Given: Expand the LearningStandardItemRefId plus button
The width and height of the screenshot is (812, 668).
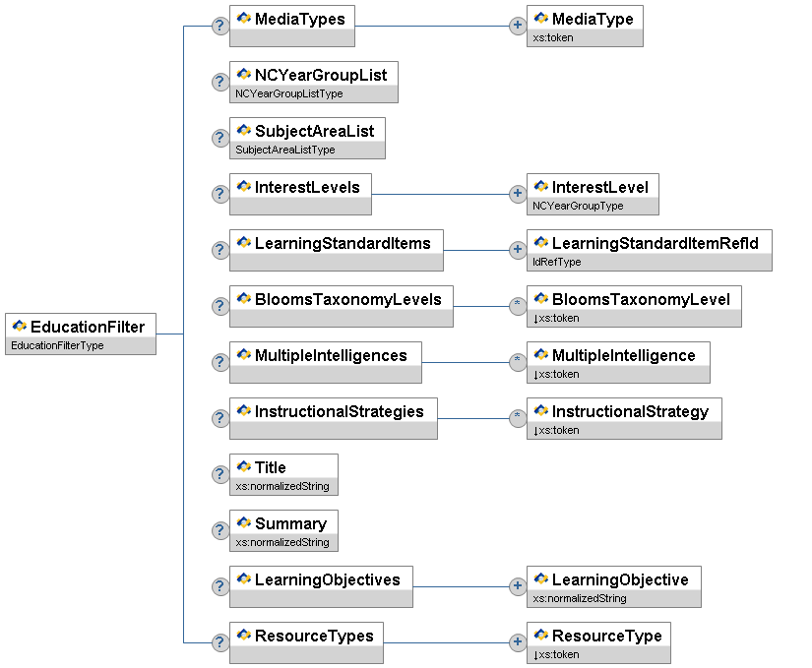Looking at the screenshot, I should [518, 250].
